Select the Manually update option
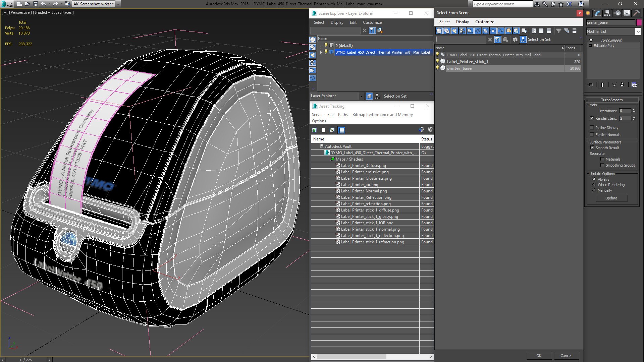644x362 pixels. click(x=594, y=190)
